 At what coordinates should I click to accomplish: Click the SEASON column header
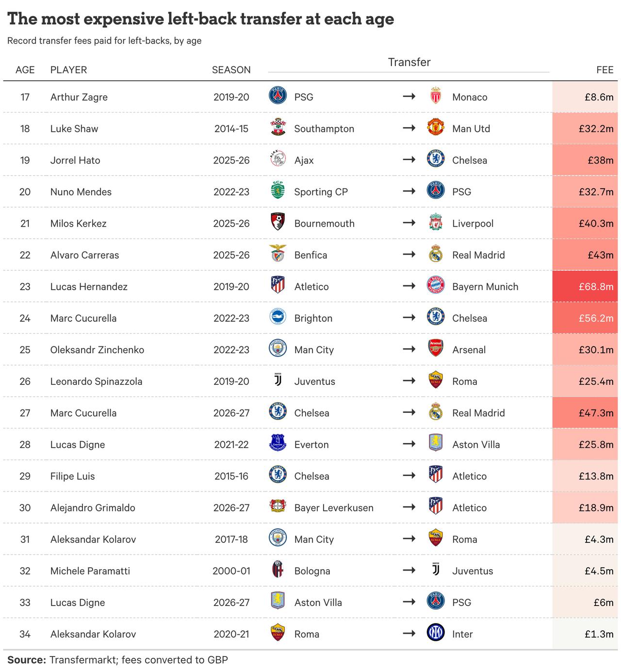231,70
